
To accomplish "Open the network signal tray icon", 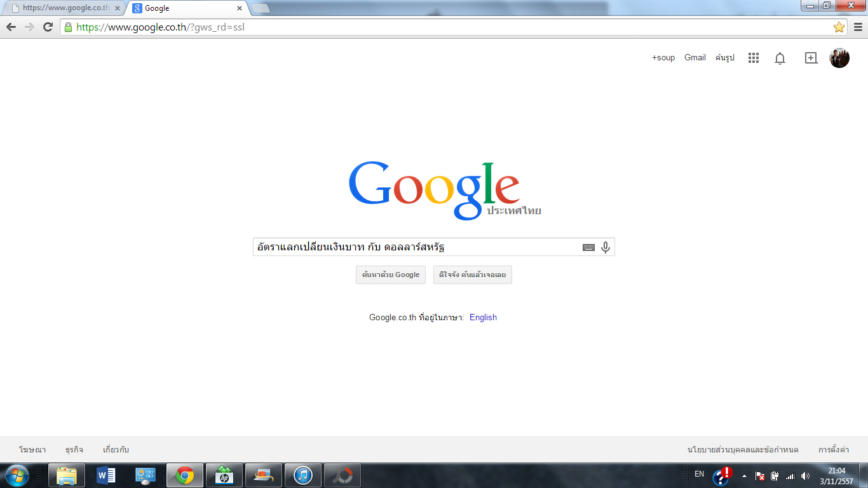I will point(790,475).
